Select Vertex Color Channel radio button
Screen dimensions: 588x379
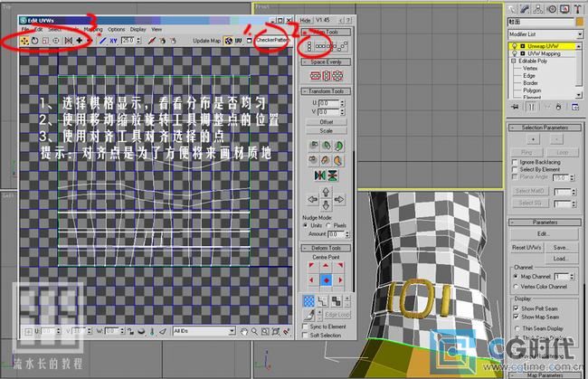pos(517,287)
